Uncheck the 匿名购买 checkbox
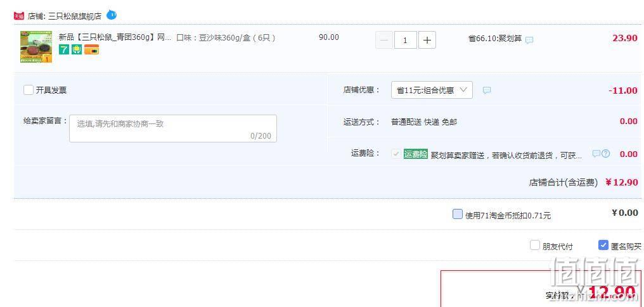 point(603,245)
